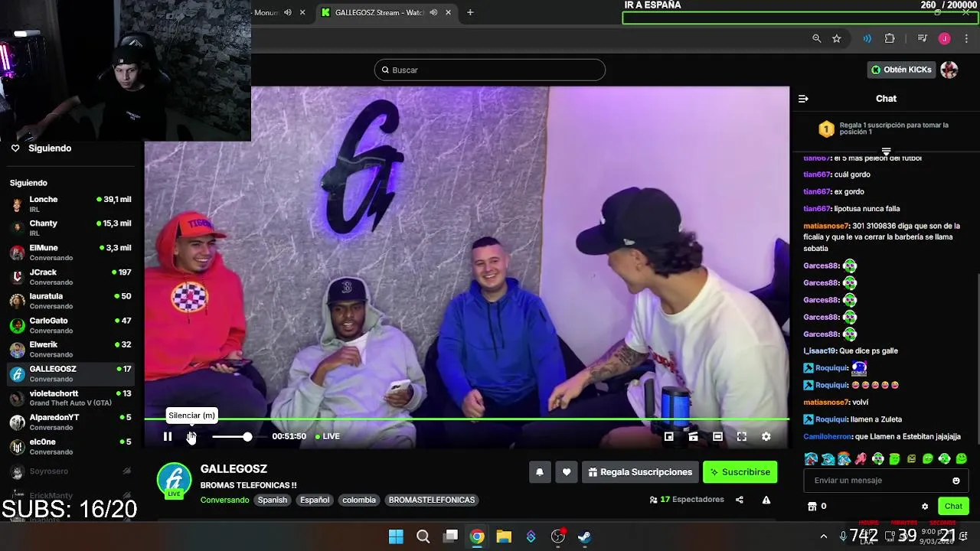Open File Explorer from taskbar
The height and width of the screenshot is (551, 980).
[504, 536]
